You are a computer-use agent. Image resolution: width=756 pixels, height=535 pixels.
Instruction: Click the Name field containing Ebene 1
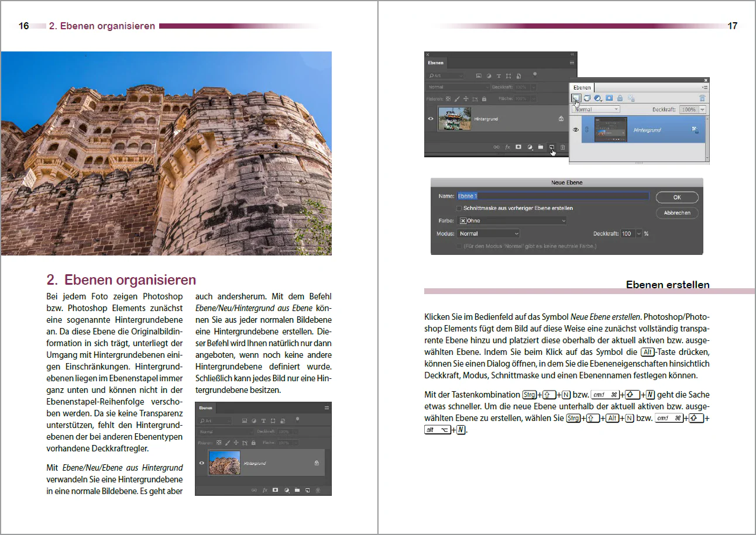[x=552, y=196]
